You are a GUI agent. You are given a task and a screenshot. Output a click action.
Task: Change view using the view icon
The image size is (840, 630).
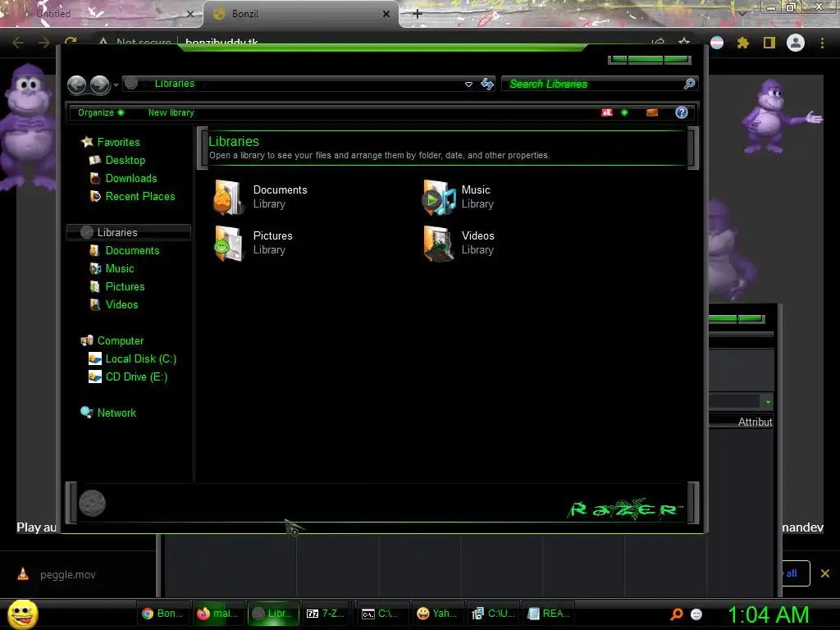(x=607, y=112)
